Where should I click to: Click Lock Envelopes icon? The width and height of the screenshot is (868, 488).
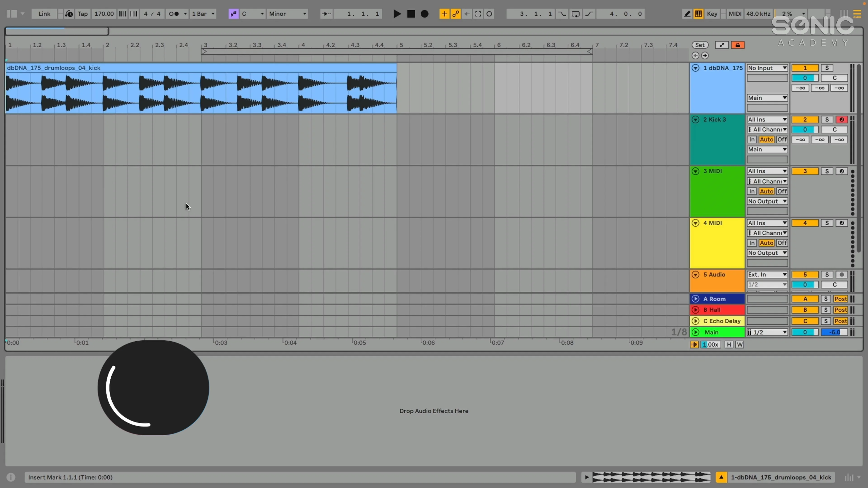(x=738, y=45)
